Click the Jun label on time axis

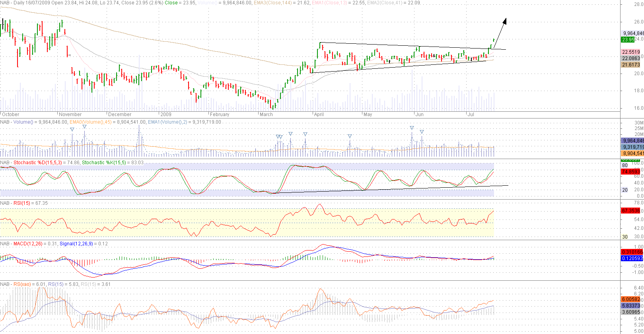[x=420, y=115]
